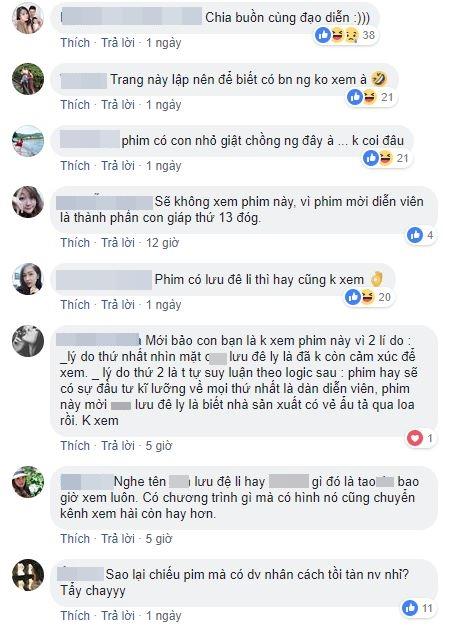Screen dimensions: 460x635
Task: Click Thích under 'phim có con nhỏ' comment
Action: [x=75, y=166]
